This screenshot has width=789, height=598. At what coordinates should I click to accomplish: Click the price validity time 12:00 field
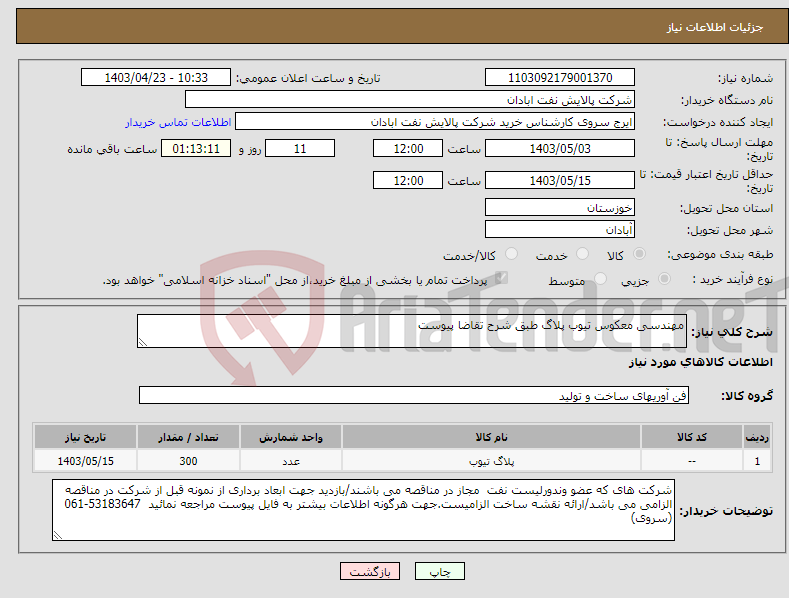408,180
